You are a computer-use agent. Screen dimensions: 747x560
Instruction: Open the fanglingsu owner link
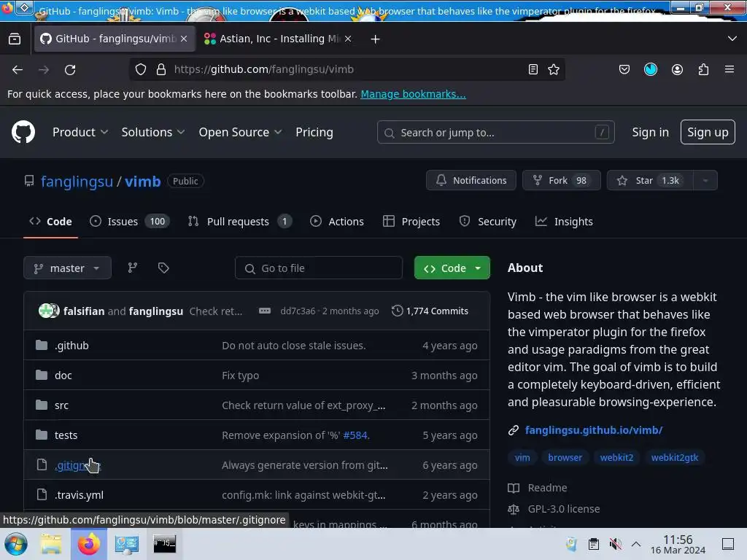pos(77,182)
